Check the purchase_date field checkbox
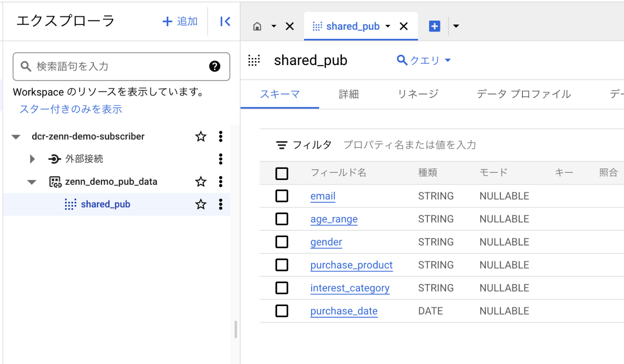The width and height of the screenshot is (624, 364). point(282,311)
